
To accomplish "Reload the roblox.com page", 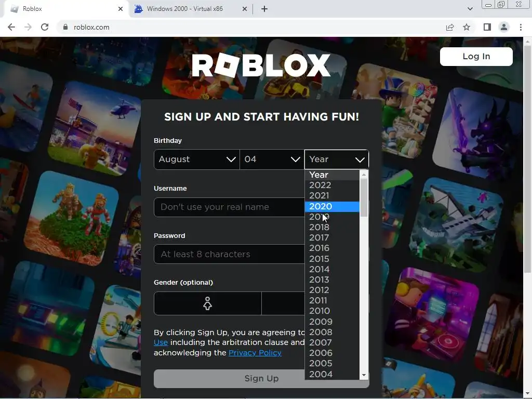I will tap(45, 27).
